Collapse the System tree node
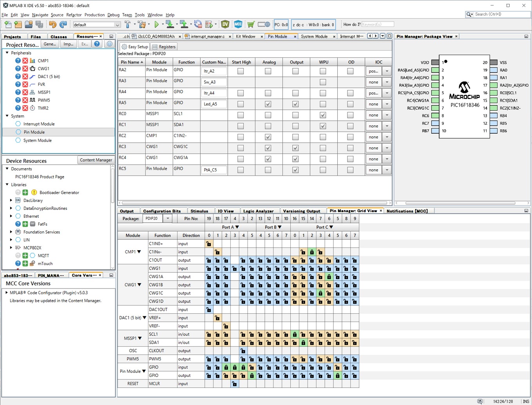Screen dimensions: 532x405 pyautogui.click(x=7, y=116)
